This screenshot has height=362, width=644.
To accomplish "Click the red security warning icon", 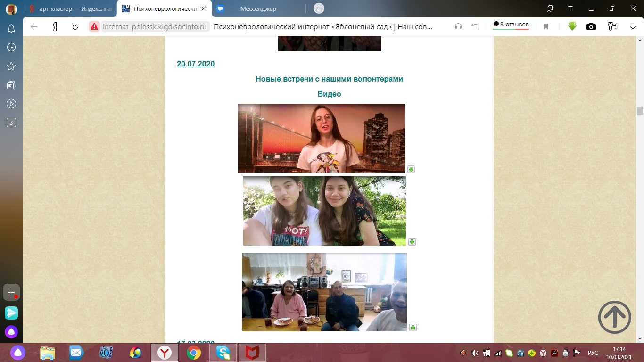I will 94,27.
